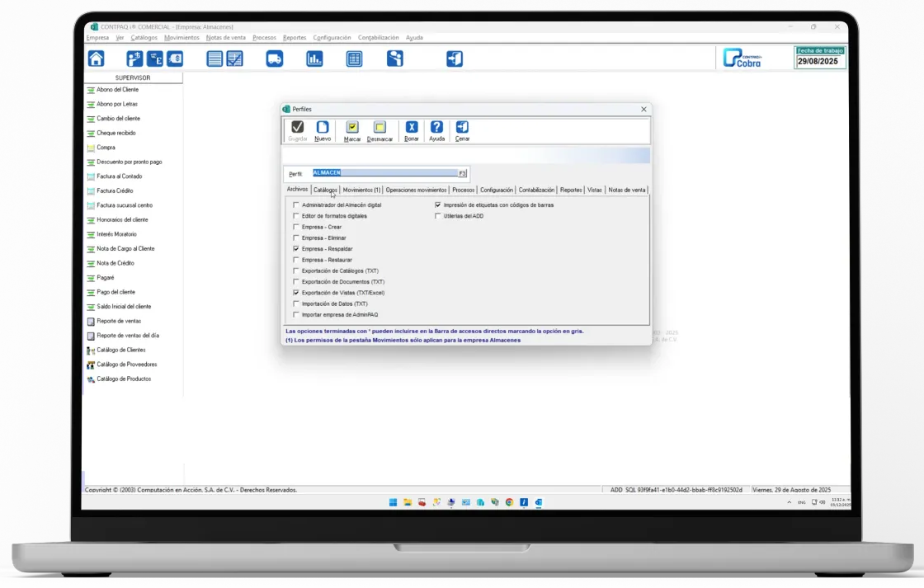Uncheck Exportación de Vistas (TXT/Excel)

coord(296,293)
